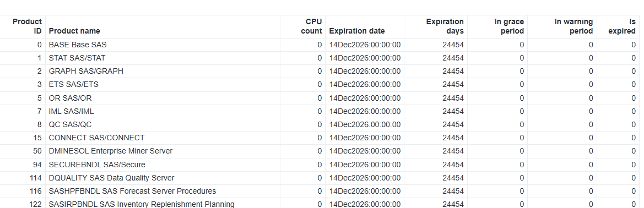644x208 pixels.
Task: Select the GRAPH SAS/GRAPH cell
Action: tap(163, 72)
